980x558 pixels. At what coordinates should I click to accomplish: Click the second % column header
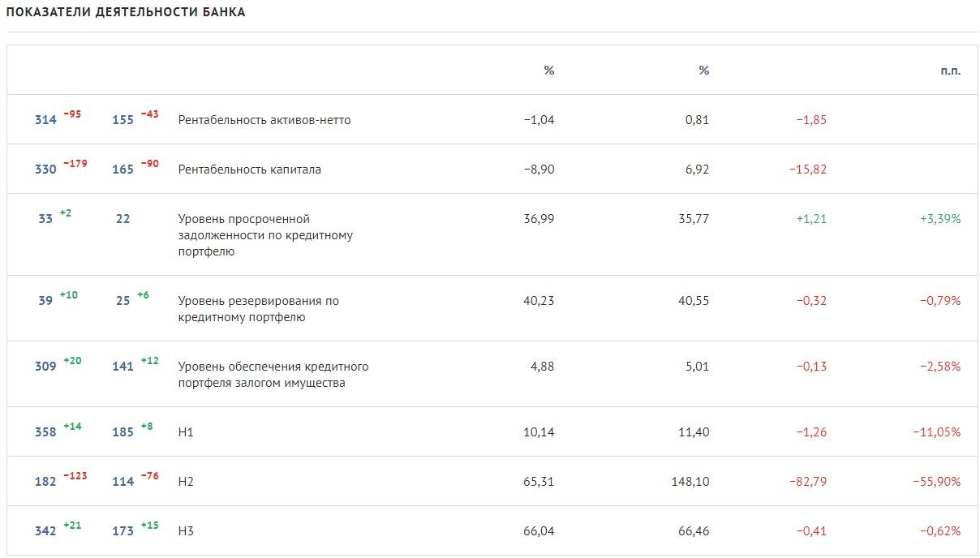click(704, 71)
